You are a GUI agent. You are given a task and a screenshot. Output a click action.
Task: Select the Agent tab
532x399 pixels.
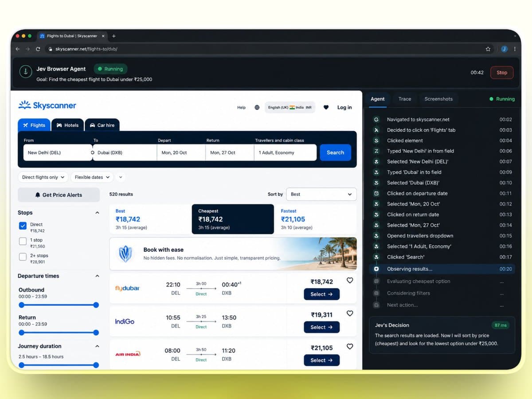coord(378,99)
